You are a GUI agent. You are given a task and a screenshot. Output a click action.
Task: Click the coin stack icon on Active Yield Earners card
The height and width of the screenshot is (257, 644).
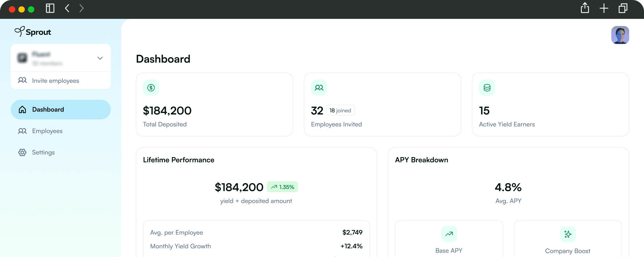click(x=487, y=88)
